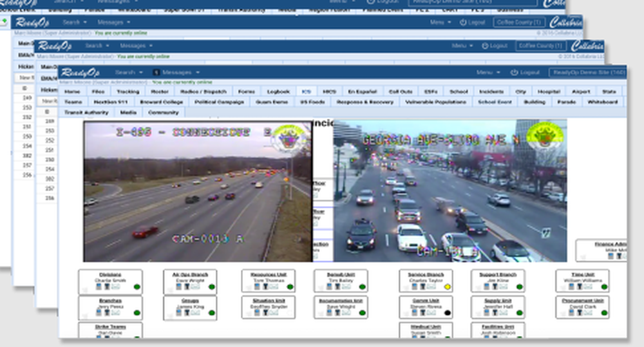The width and height of the screenshot is (644, 347).
Task: Click the ReadyOp logo in the front window
Action: [x=80, y=72]
